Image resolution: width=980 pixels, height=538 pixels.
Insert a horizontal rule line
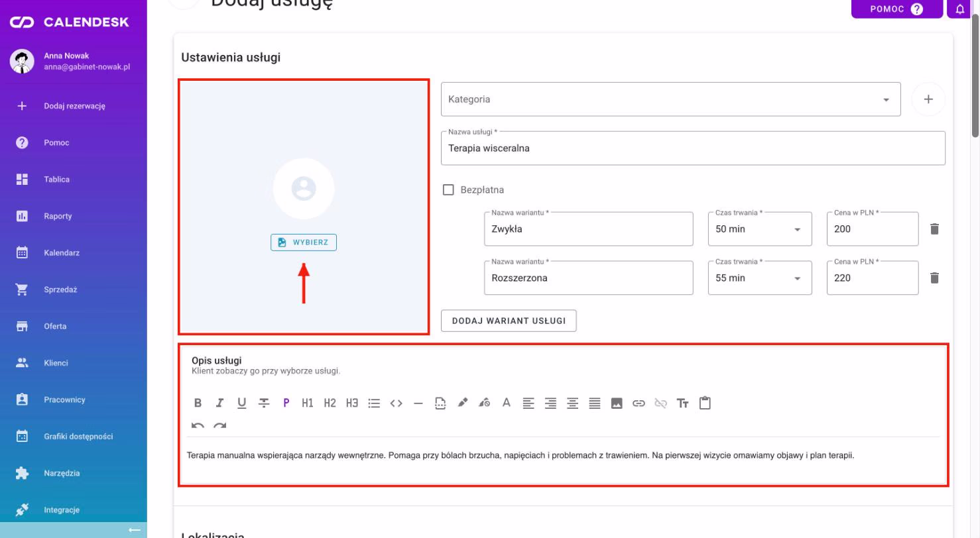(418, 403)
